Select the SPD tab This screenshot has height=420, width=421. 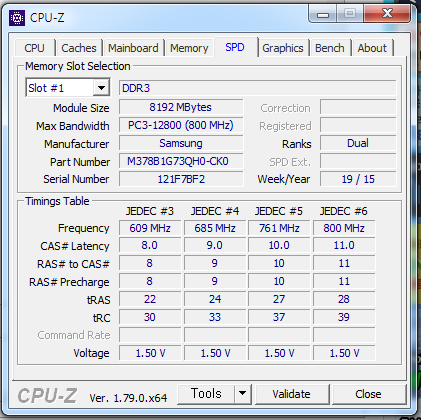pos(235,47)
